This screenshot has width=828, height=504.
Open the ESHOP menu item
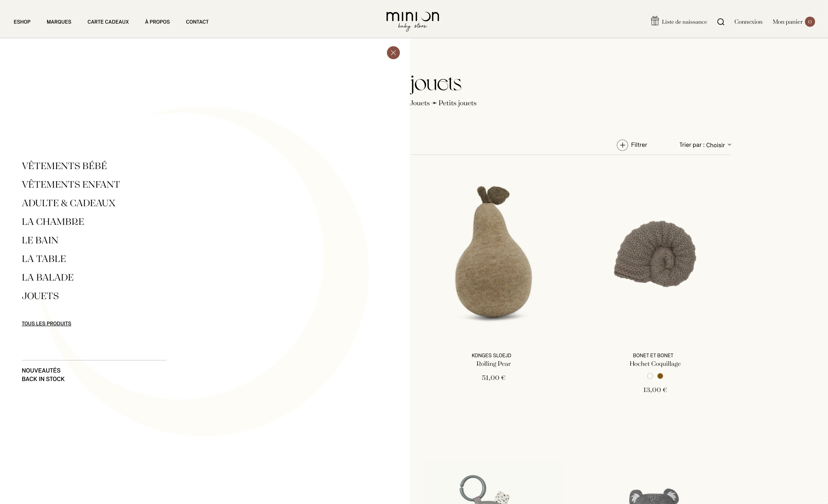click(22, 22)
